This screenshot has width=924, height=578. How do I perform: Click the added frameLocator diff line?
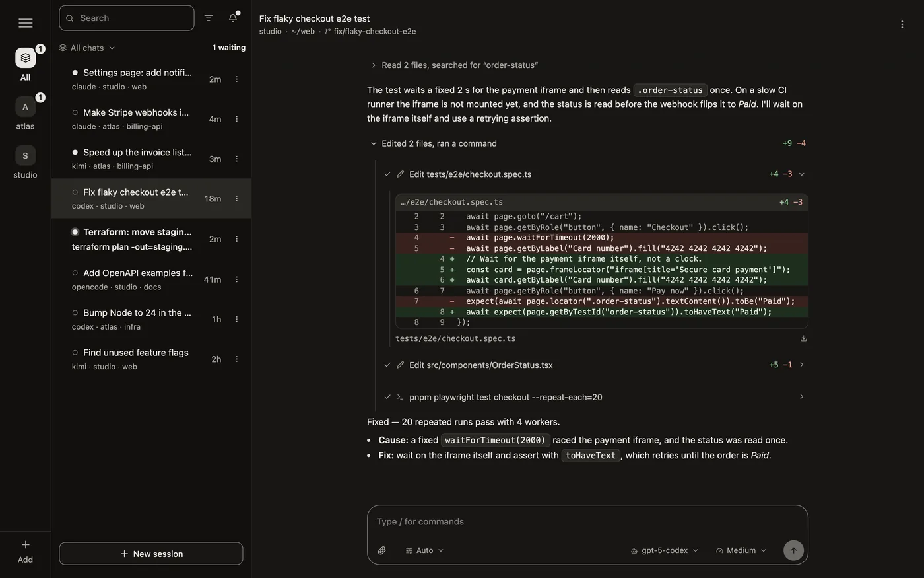coord(601,270)
